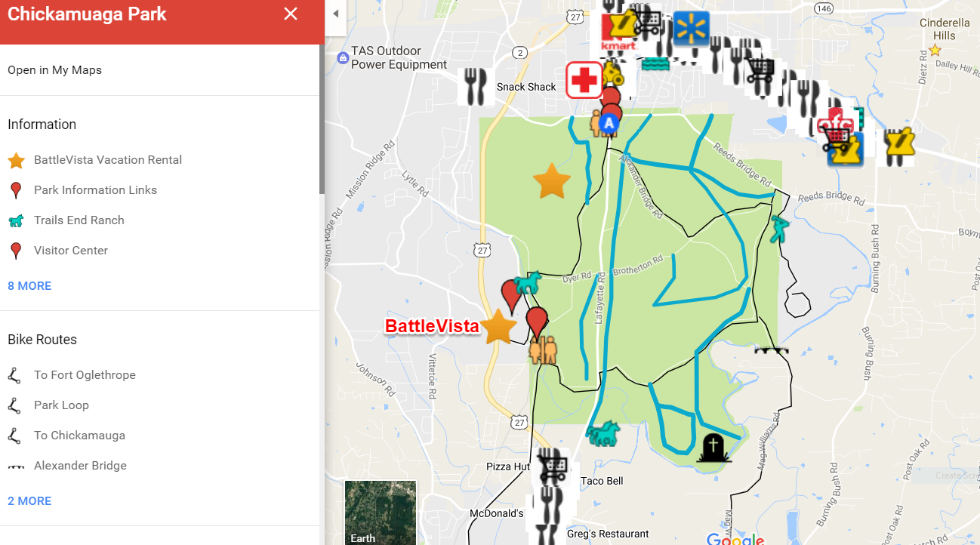The width and height of the screenshot is (980, 545).
Task: Expand 8 MORE items under Information
Action: click(29, 286)
